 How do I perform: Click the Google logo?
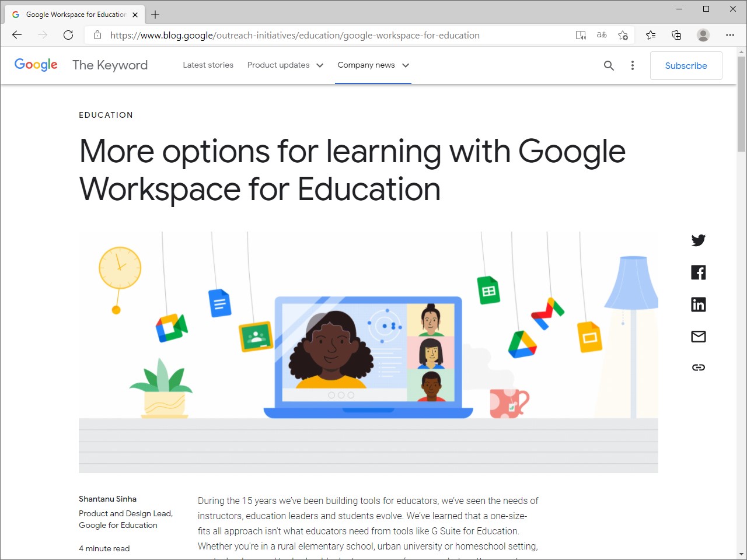click(x=36, y=65)
